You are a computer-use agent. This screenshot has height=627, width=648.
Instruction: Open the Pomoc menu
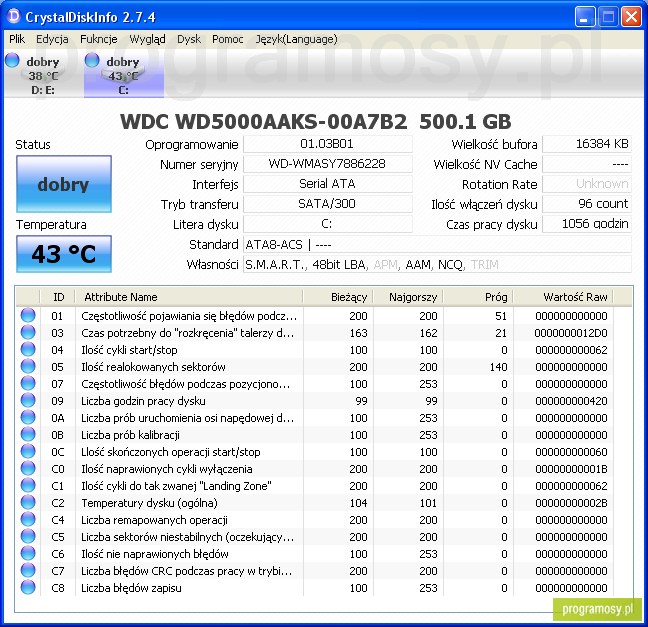pyautogui.click(x=228, y=39)
